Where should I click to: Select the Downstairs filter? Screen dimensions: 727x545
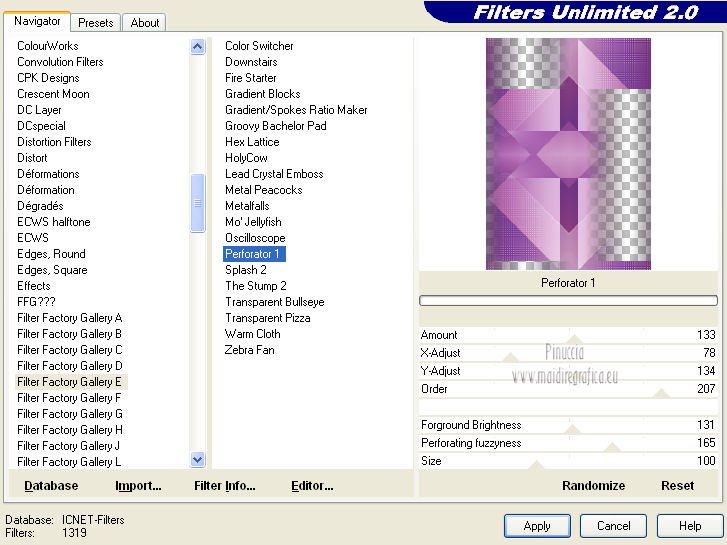pyautogui.click(x=251, y=62)
